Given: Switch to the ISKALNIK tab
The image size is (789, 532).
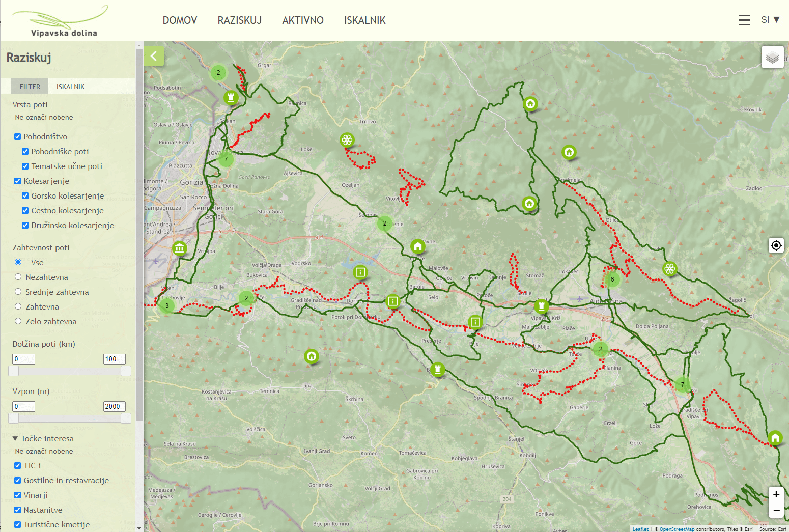Looking at the screenshot, I should pyautogui.click(x=70, y=86).
